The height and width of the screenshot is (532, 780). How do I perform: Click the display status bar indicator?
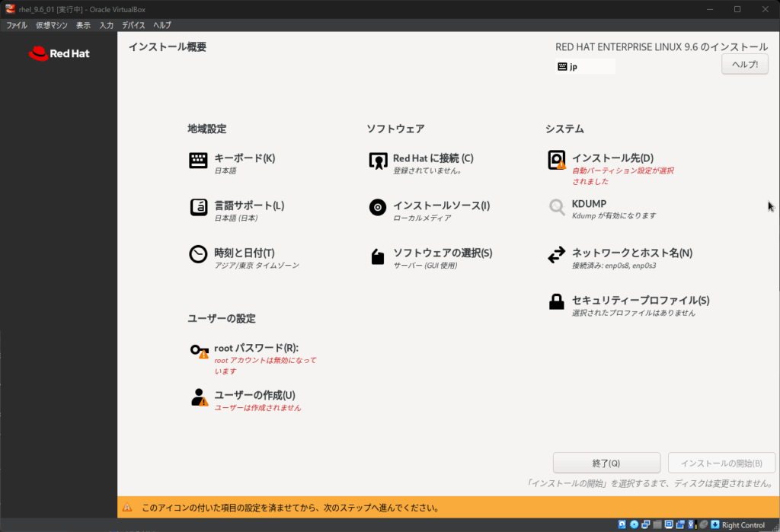click(x=669, y=524)
